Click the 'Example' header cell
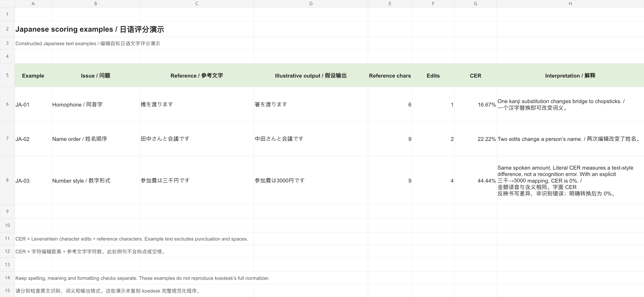 (33, 75)
